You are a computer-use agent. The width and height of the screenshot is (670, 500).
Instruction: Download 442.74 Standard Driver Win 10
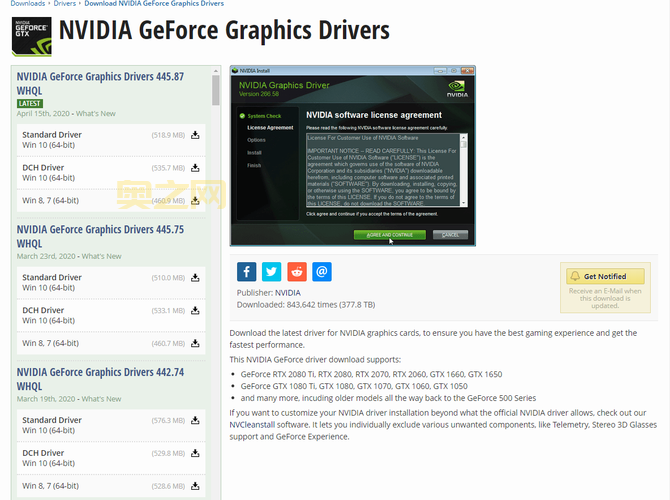(x=196, y=421)
